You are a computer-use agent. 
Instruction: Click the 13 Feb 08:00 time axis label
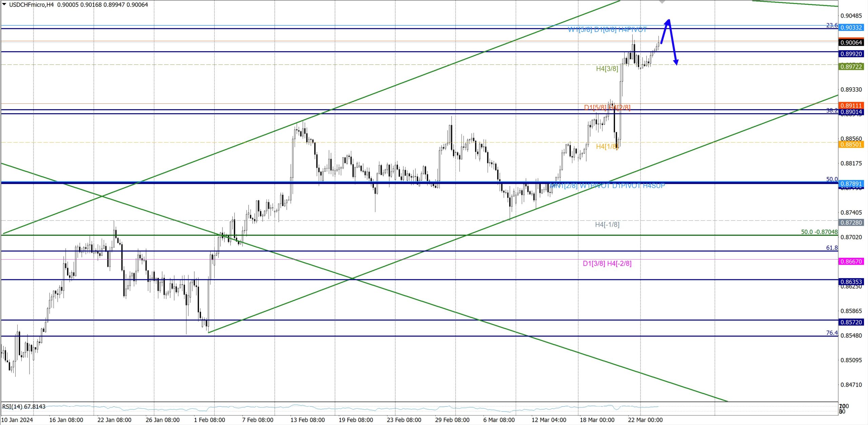(307, 420)
